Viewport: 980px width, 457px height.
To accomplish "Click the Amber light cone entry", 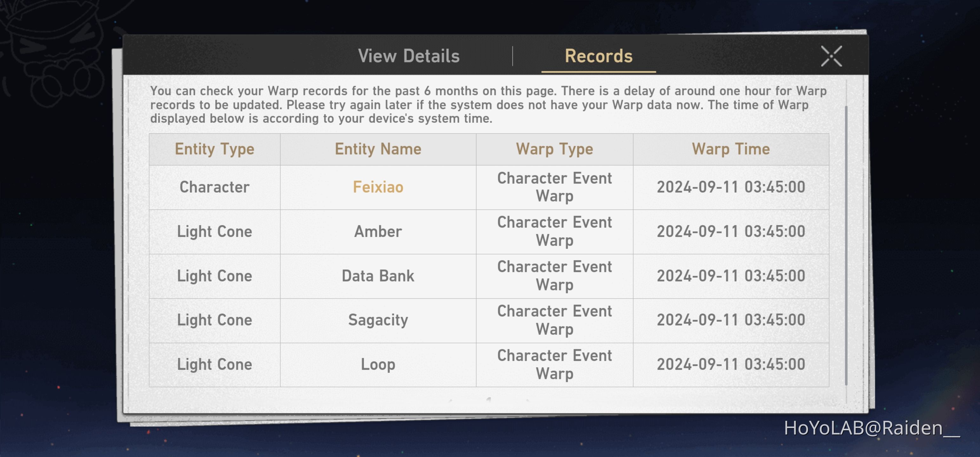I will point(378,231).
